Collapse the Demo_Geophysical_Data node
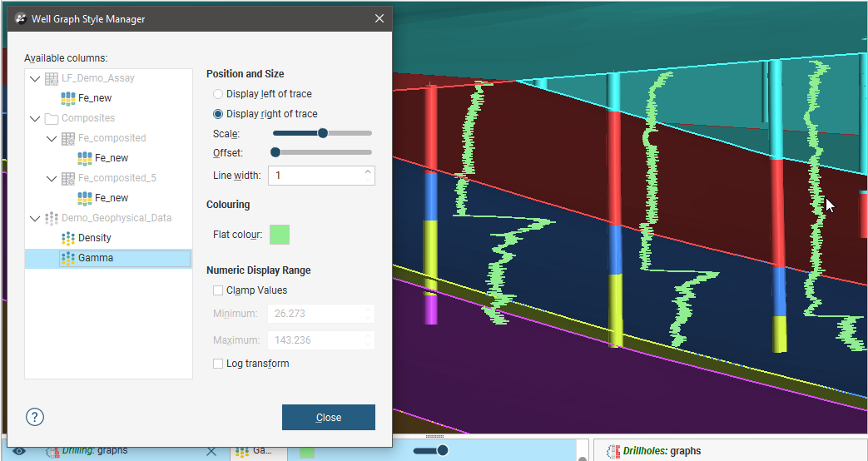Viewport: 868px width, 461px height. pyautogui.click(x=34, y=218)
